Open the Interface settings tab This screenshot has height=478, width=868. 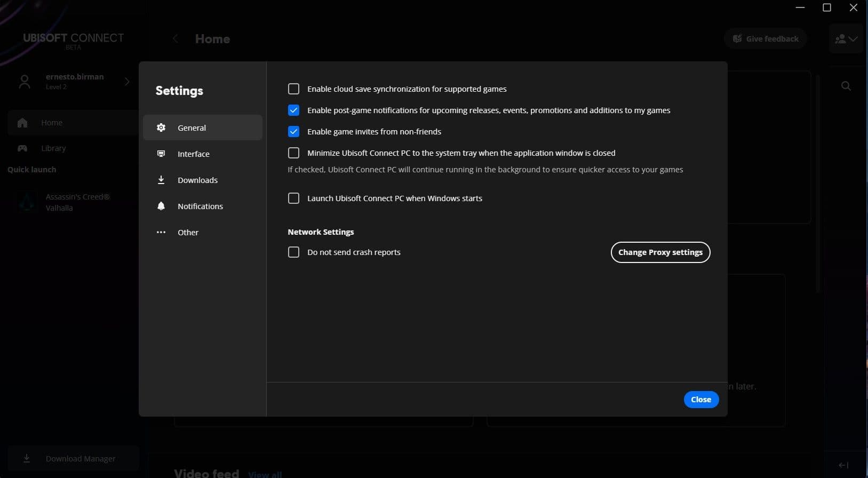(193, 154)
